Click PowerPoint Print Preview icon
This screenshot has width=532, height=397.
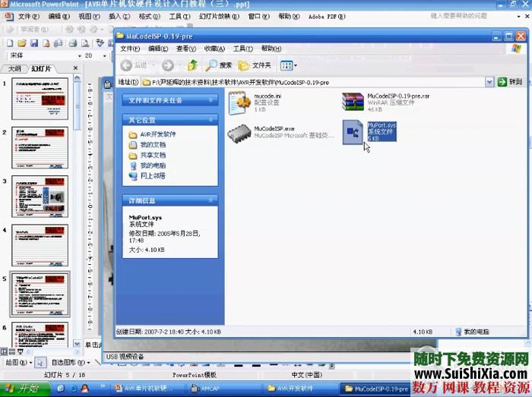pos(85,43)
